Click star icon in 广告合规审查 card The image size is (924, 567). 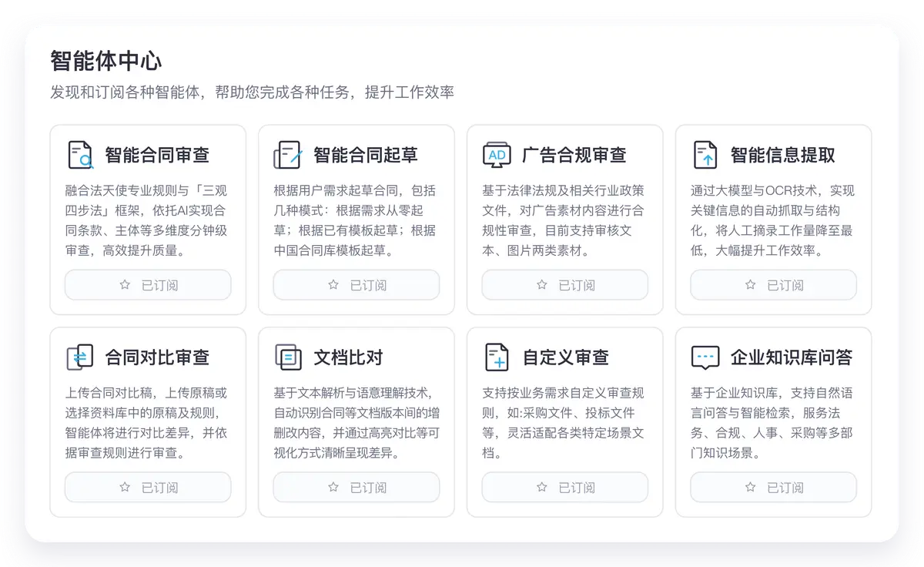coord(542,285)
